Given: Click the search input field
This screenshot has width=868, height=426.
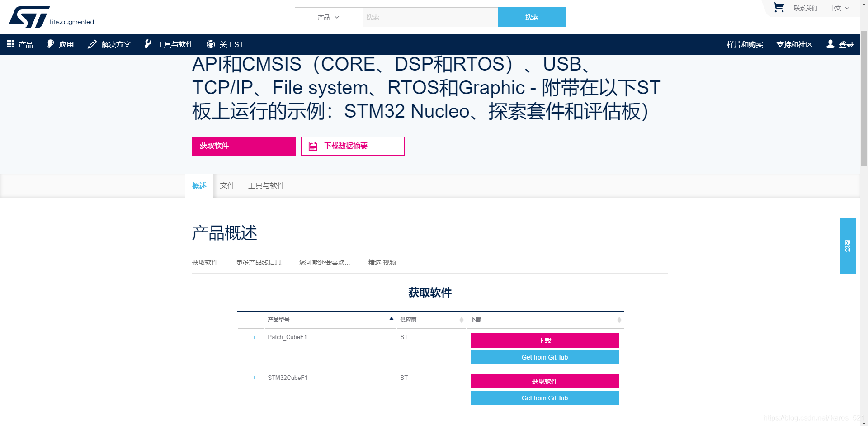Looking at the screenshot, I should click(430, 17).
